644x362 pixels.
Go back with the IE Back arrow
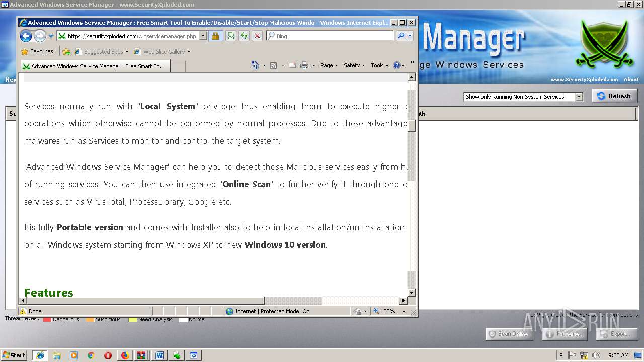(x=26, y=36)
